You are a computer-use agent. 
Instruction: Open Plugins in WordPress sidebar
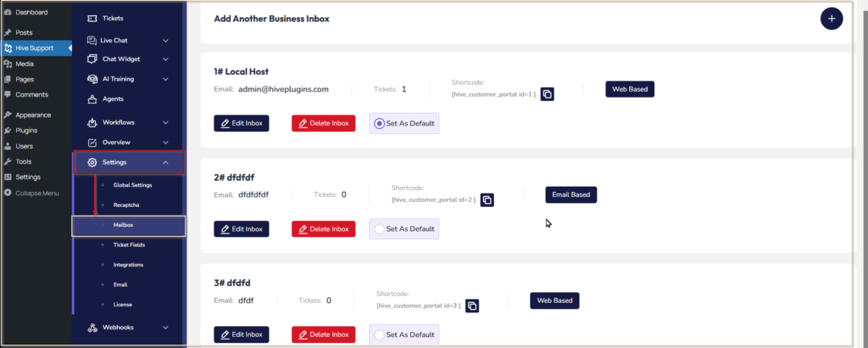click(26, 131)
